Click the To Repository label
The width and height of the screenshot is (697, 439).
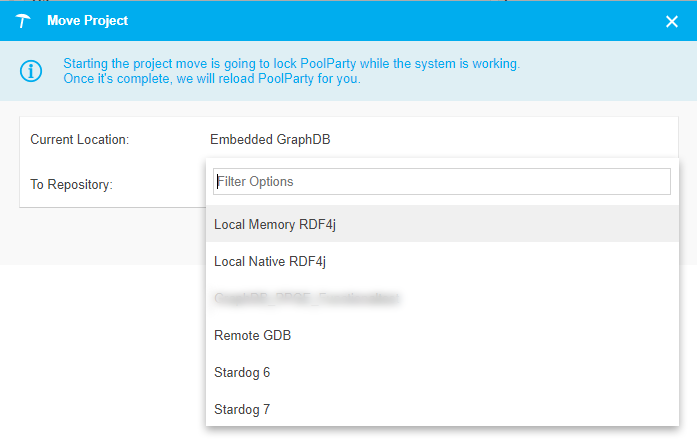pos(71,184)
